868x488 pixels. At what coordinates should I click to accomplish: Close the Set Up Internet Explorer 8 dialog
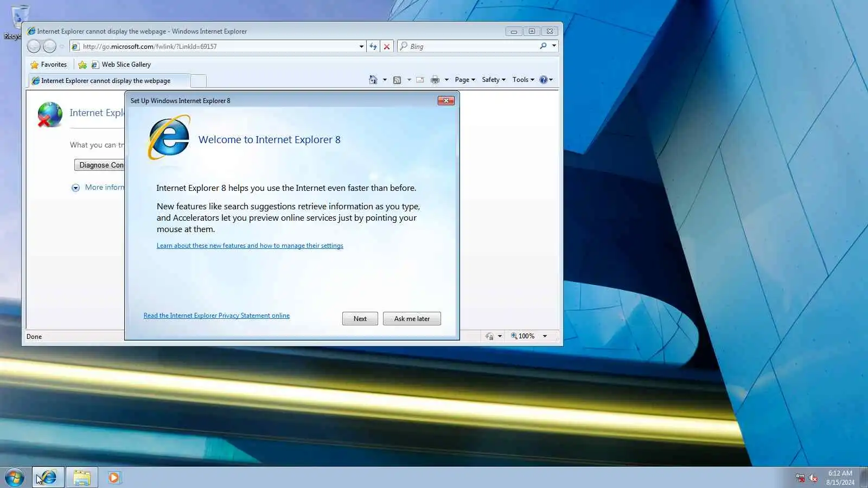(x=446, y=100)
